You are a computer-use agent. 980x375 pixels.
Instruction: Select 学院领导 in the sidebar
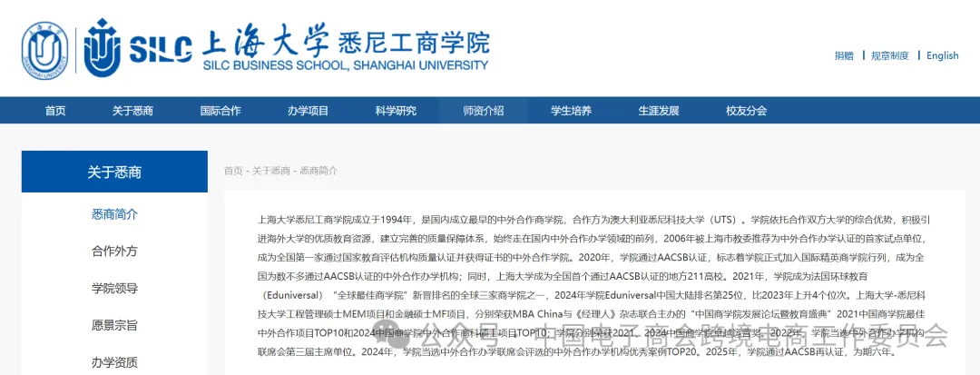(x=114, y=288)
